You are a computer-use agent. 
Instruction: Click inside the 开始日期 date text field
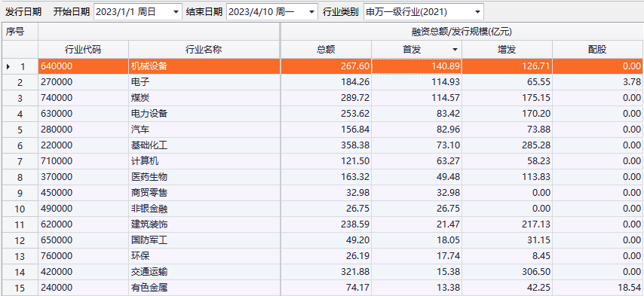click(132, 12)
